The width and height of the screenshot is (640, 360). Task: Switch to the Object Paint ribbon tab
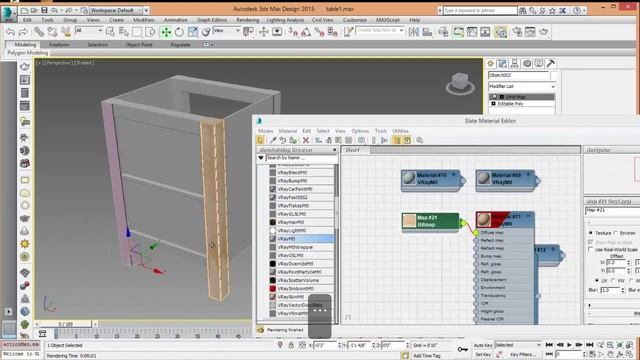coord(139,44)
